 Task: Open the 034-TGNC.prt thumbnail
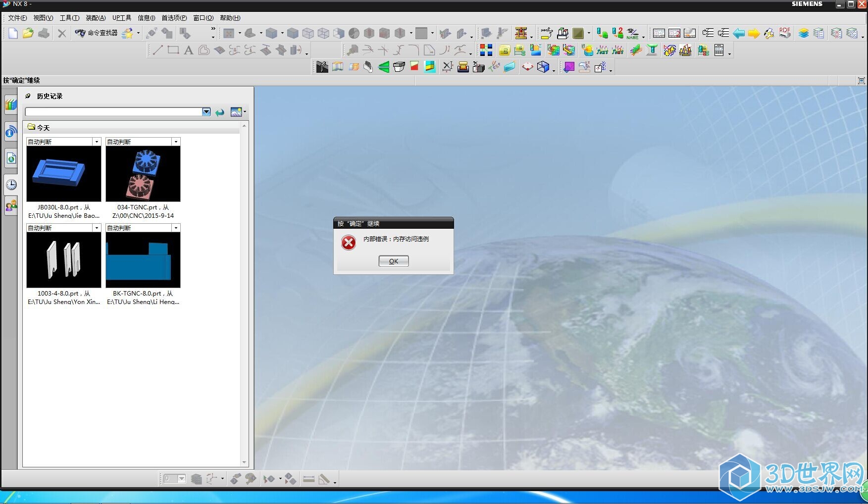click(143, 174)
